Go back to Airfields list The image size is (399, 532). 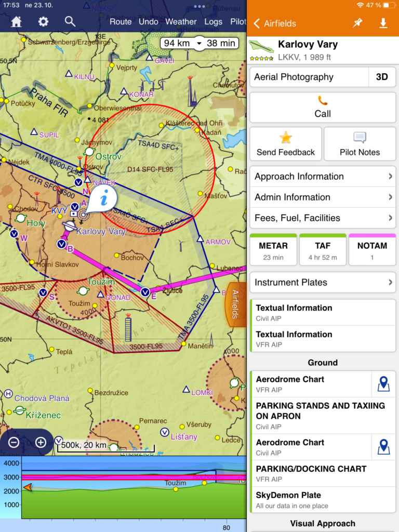coord(275,23)
